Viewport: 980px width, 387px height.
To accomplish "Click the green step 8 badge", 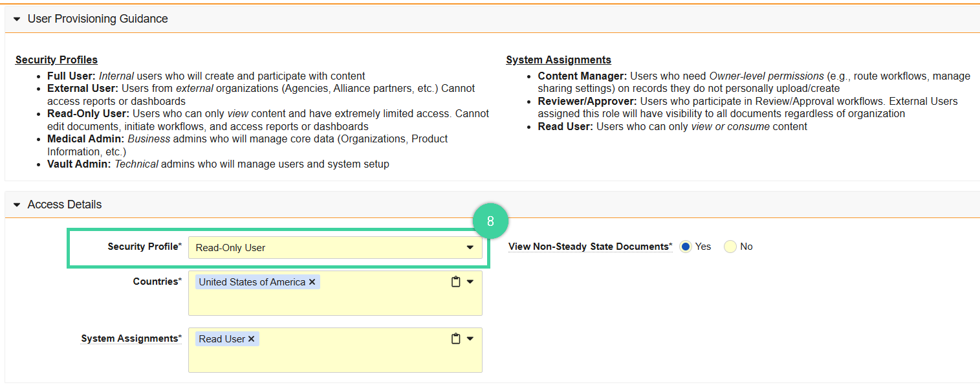I will tap(492, 221).
